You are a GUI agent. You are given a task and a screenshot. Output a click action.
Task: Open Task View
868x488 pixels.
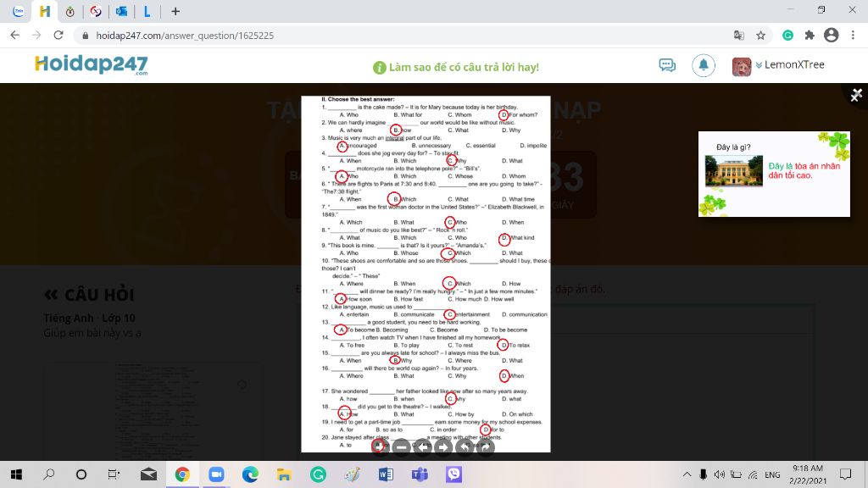[x=114, y=474]
